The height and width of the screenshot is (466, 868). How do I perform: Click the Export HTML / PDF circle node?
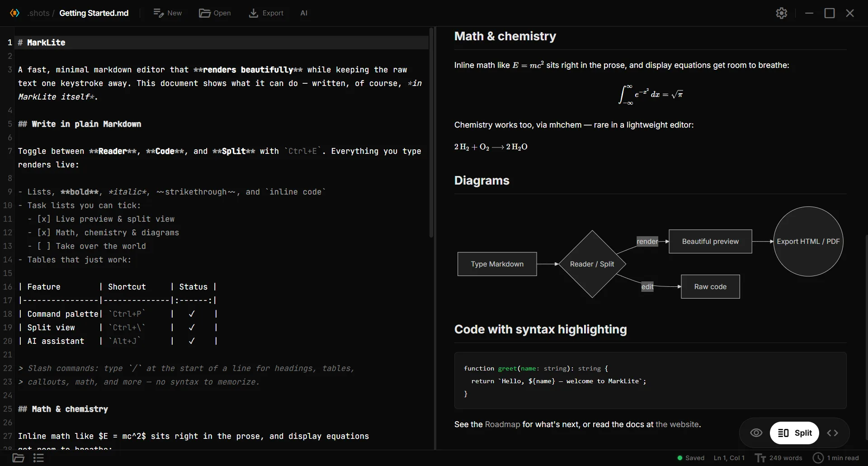808,242
